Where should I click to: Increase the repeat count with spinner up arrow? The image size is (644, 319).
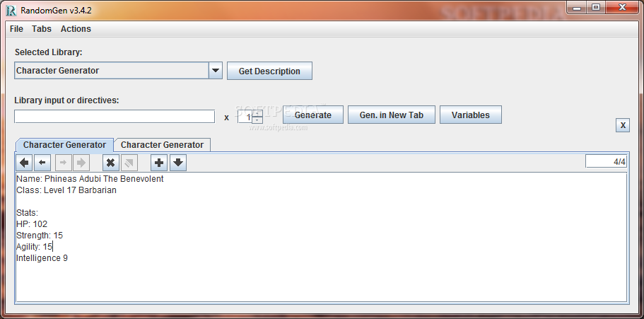257,113
